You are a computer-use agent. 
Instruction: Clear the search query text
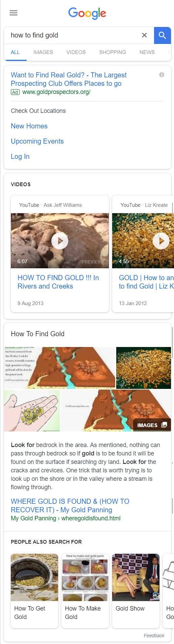[144, 35]
